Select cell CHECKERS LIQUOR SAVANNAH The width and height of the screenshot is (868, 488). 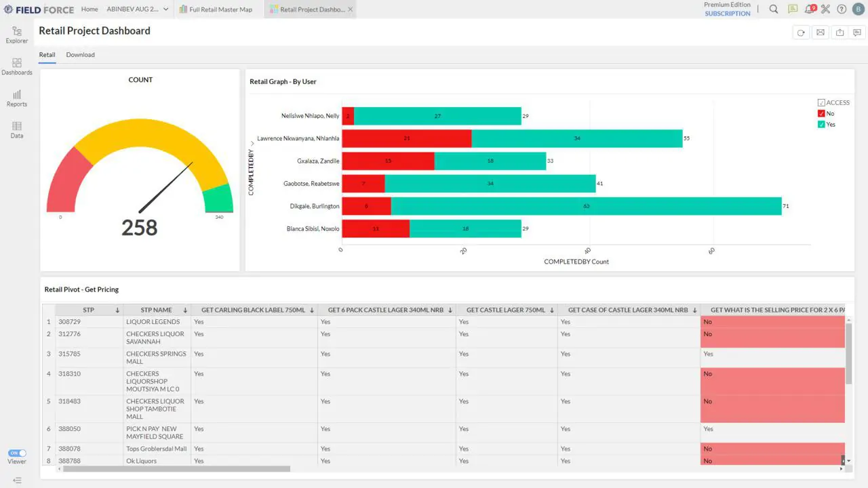[x=157, y=338]
